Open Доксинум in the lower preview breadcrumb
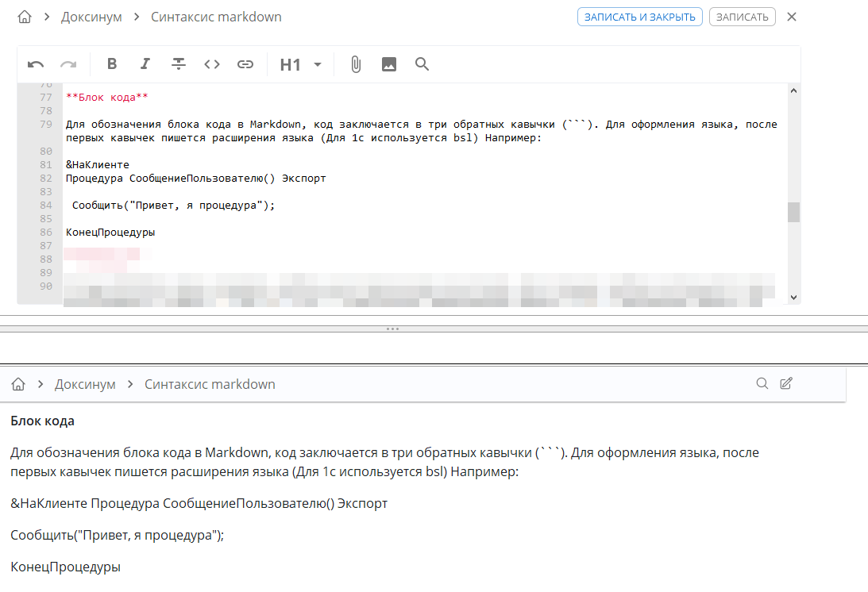 (x=85, y=384)
